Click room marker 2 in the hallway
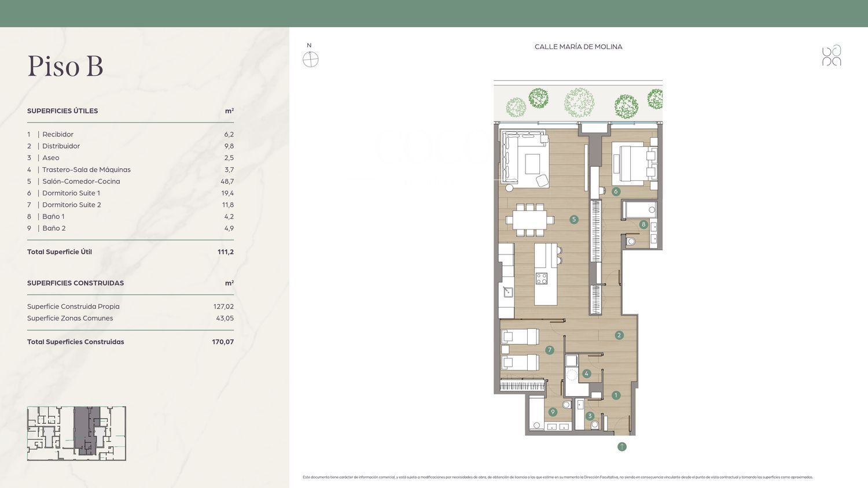868x488 pixels. [619, 335]
